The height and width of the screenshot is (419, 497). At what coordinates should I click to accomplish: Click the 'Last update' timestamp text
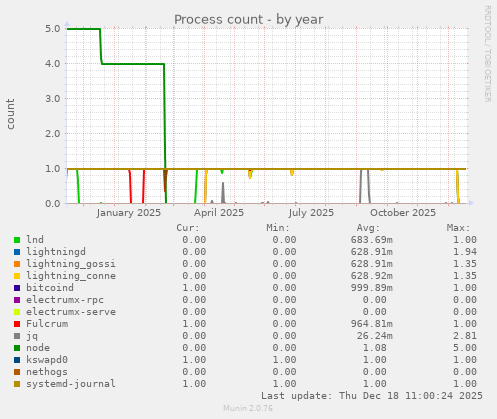click(x=372, y=396)
